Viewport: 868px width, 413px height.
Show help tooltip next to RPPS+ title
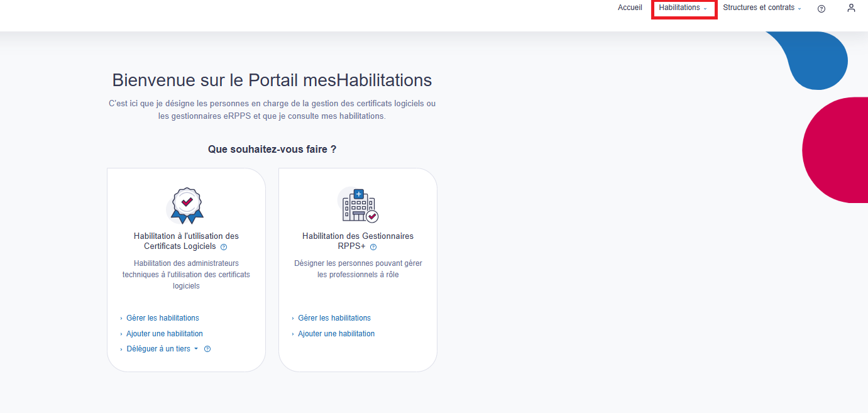coord(373,247)
